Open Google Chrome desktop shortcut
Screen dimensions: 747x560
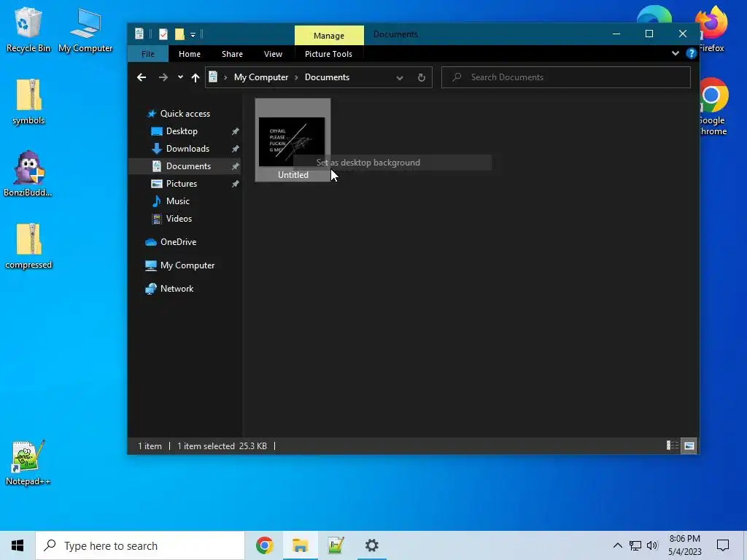tap(713, 106)
